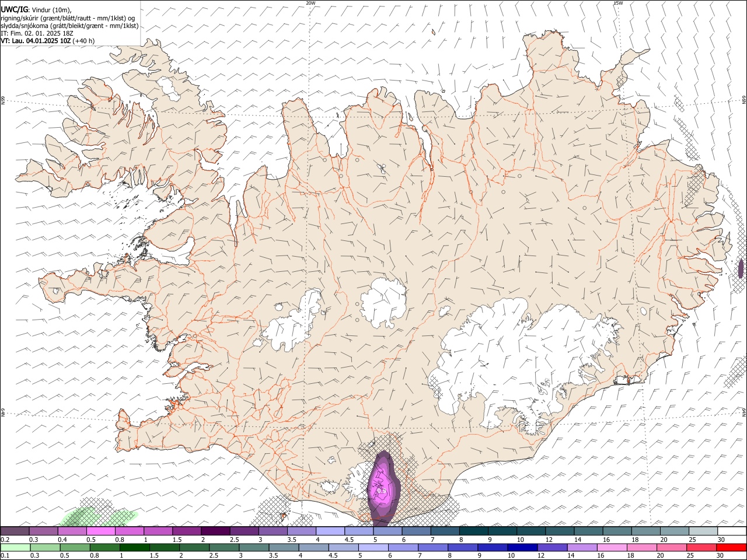Click the light lavender 4 swatch in upper legend row
This screenshot has height=560, width=747.
pos(330,531)
